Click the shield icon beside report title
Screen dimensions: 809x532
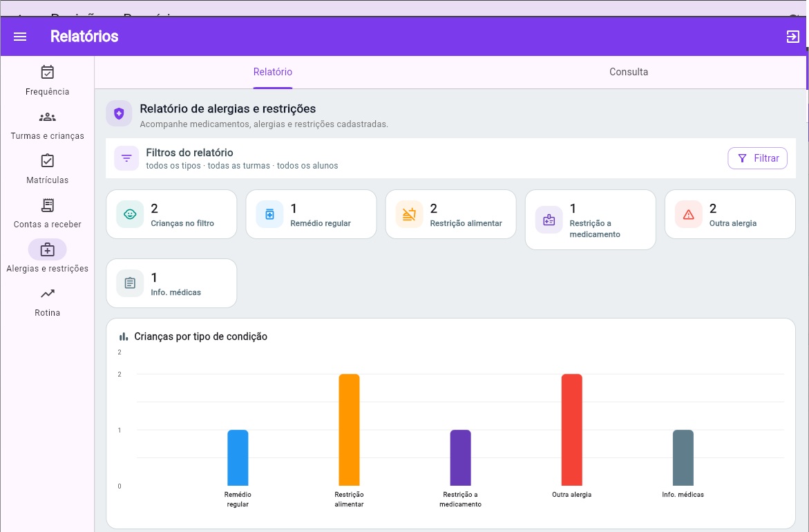tap(120, 113)
